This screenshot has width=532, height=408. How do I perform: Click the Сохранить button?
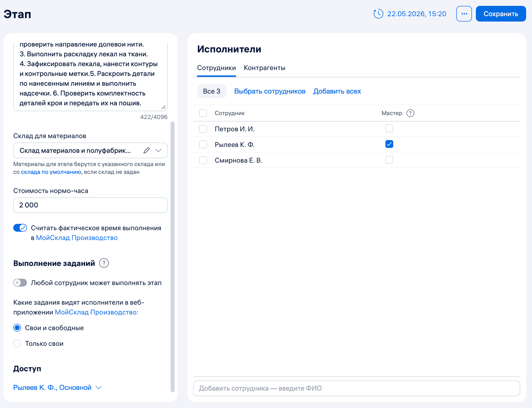(x=501, y=14)
